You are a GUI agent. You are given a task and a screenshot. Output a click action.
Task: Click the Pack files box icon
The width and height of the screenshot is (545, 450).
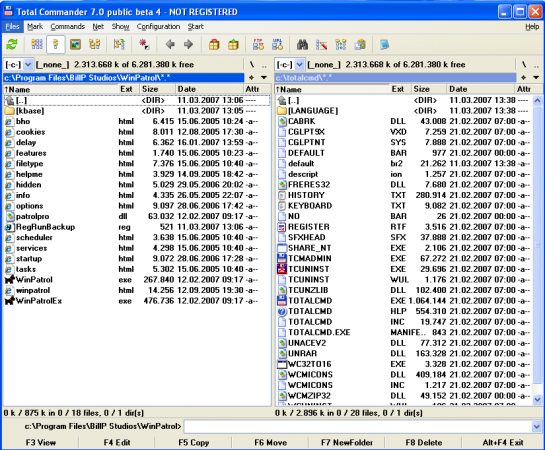coord(214,44)
